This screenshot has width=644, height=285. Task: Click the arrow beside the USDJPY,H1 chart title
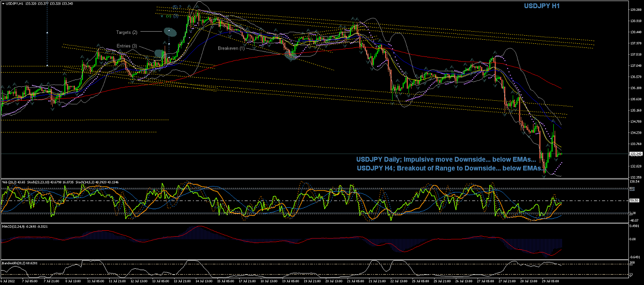pos(3,3)
